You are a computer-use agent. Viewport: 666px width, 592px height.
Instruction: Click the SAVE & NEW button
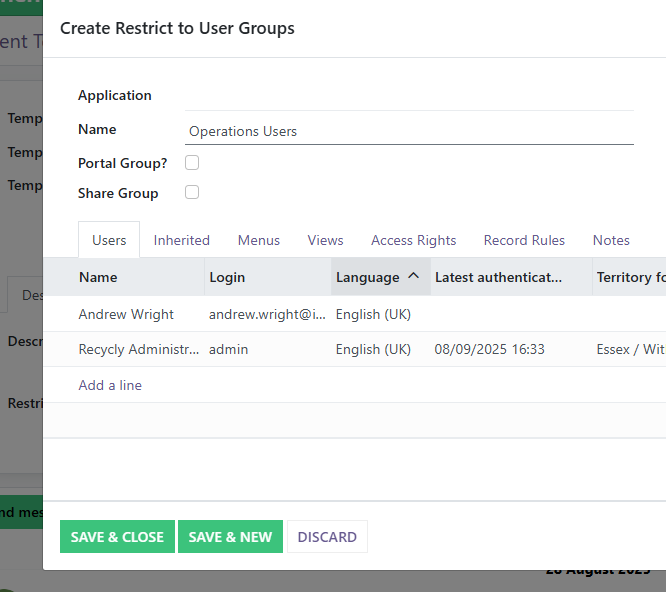[x=230, y=537]
